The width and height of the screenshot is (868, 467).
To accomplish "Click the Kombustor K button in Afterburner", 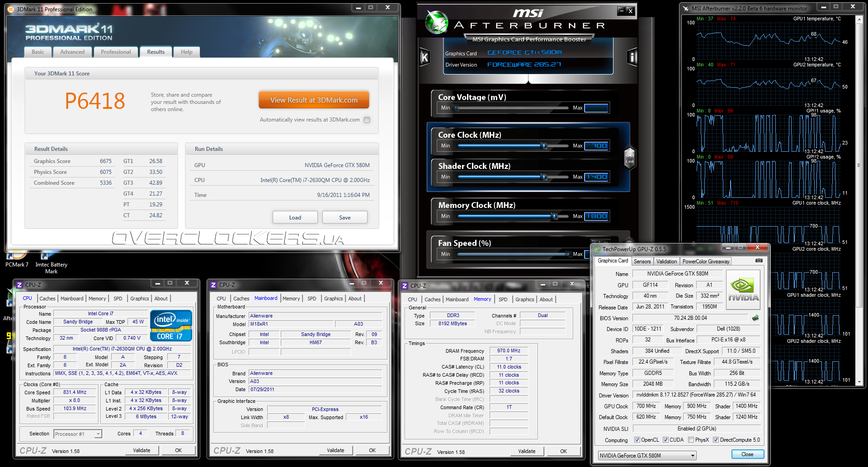I will 425,57.
